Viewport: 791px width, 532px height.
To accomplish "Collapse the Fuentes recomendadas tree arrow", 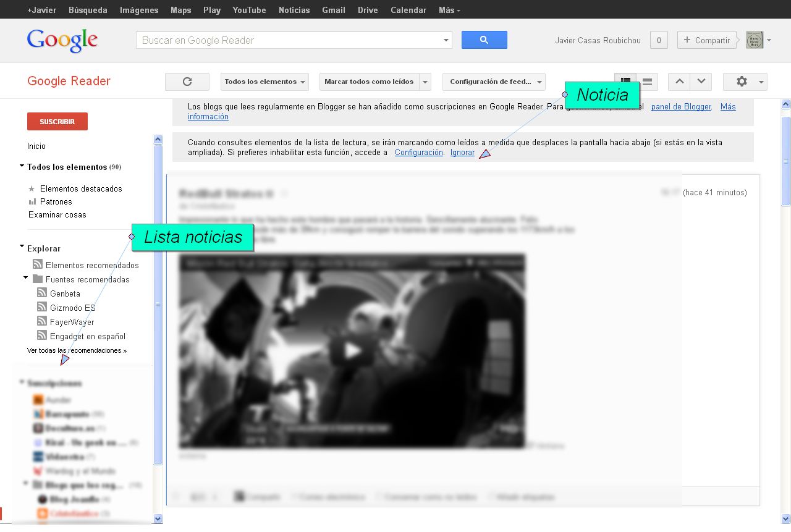I will [x=26, y=278].
